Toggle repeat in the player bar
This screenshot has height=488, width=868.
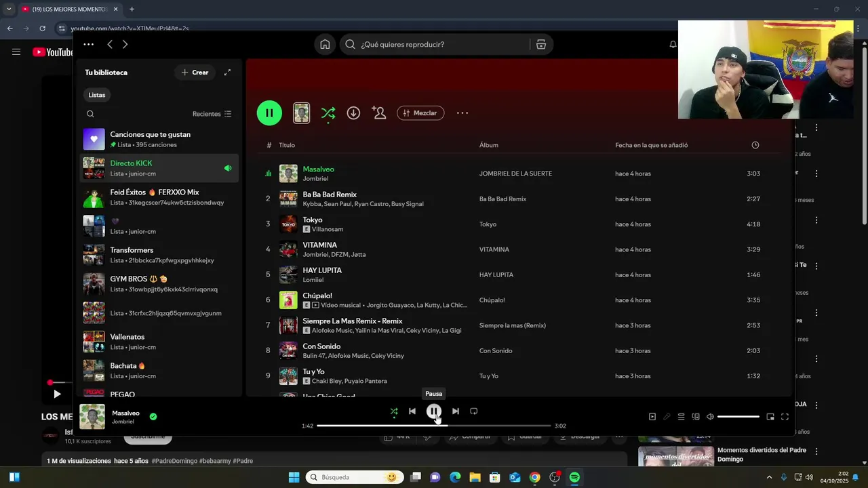click(x=474, y=411)
